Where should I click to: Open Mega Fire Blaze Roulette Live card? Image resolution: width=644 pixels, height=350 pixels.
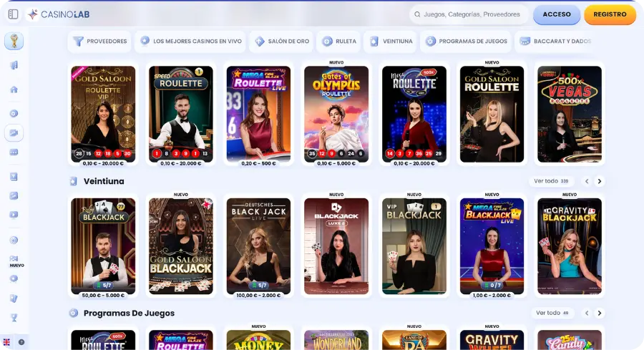point(258,115)
